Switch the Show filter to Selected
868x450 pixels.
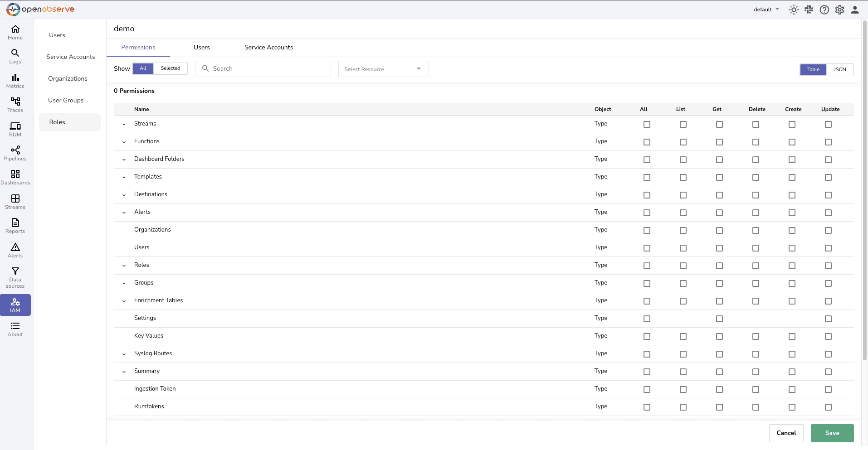pos(171,68)
